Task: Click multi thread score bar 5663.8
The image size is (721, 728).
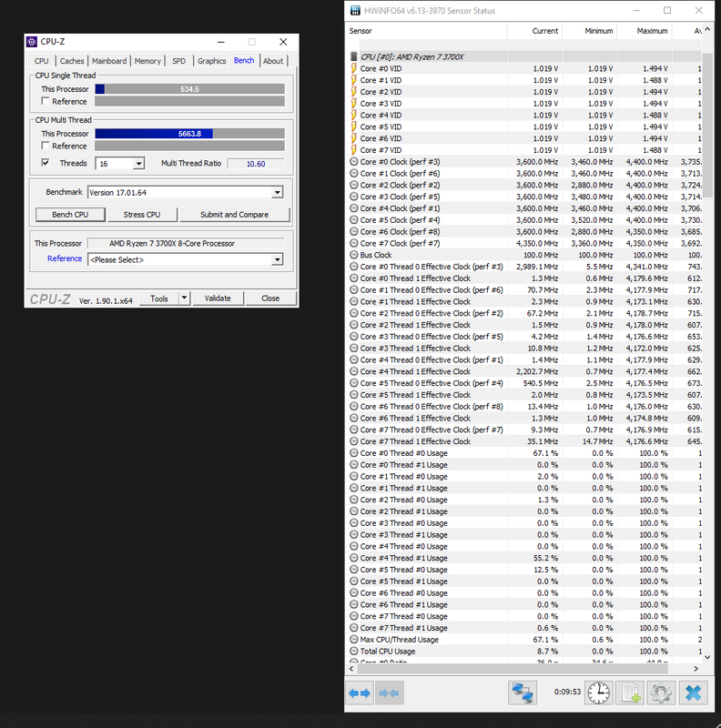Action: (x=189, y=134)
